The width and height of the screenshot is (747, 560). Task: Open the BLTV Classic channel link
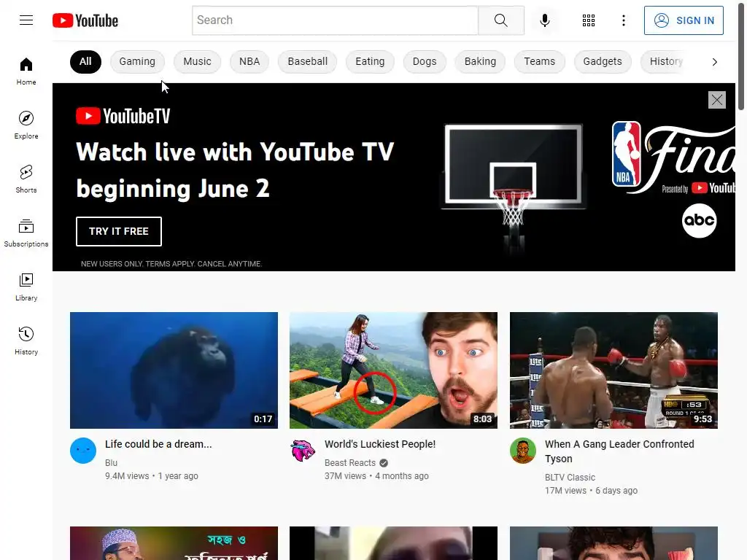tap(570, 477)
